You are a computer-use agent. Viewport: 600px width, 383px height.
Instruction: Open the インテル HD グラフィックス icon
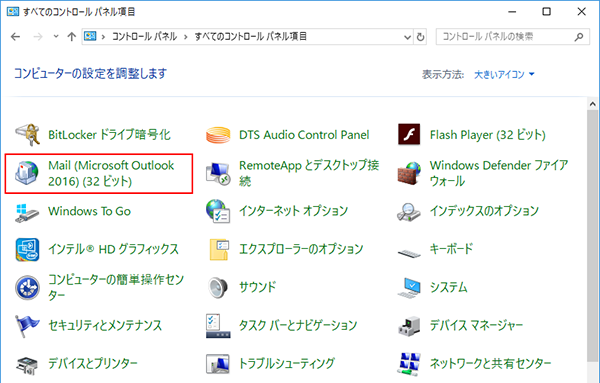click(27, 249)
